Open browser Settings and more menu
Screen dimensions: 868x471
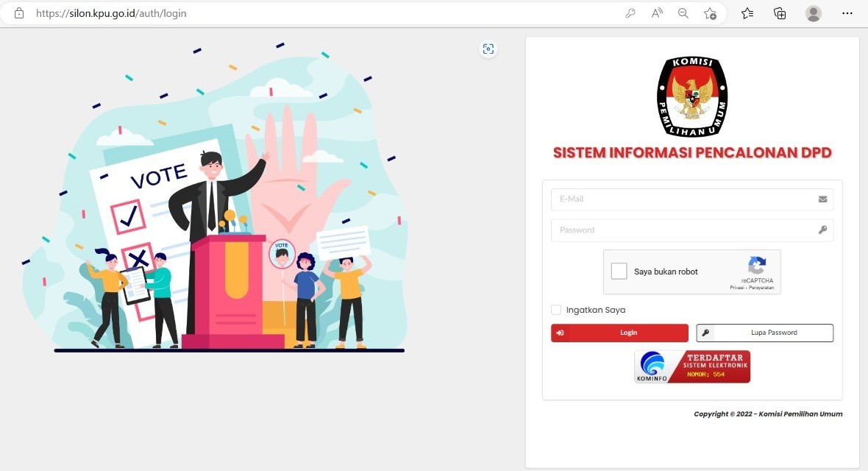click(x=847, y=13)
